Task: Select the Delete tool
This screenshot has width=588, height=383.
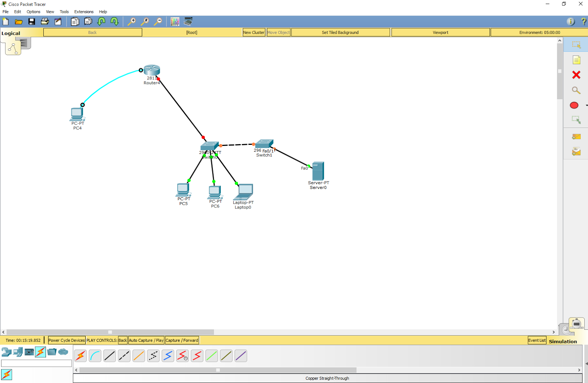Action: (x=576, y=75)
